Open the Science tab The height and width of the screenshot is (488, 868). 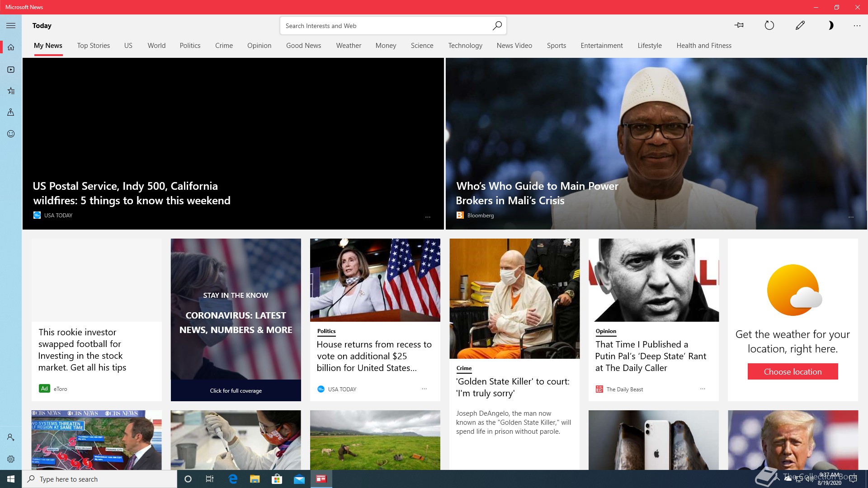click(x=422, y=46)
